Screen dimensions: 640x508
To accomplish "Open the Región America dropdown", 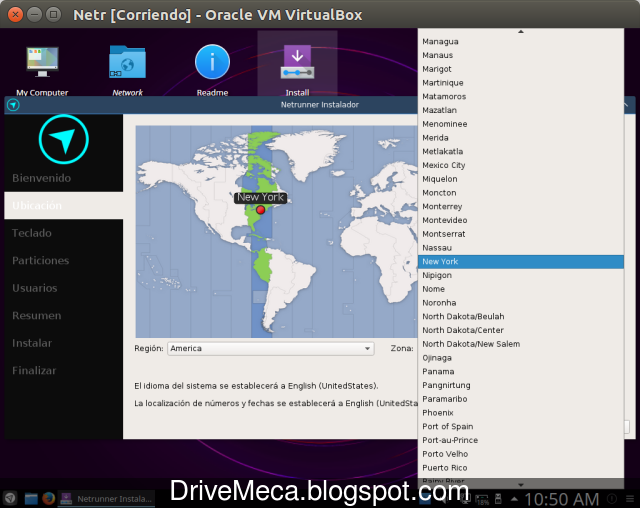I will [270, 348].
